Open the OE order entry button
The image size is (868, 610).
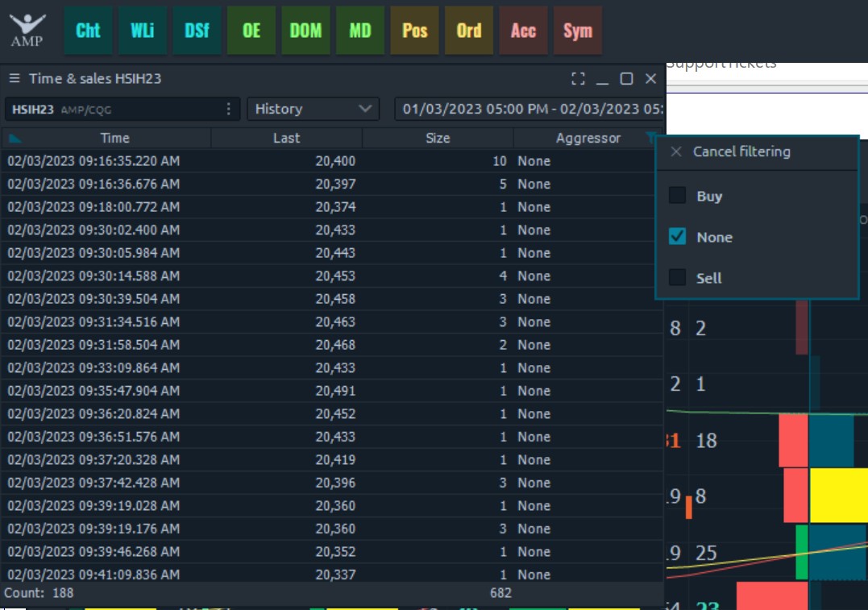[251, 31]
